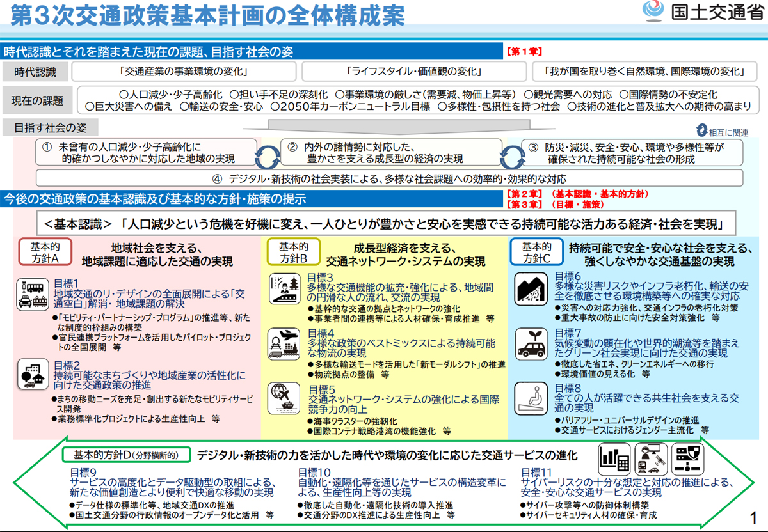Click the 「ライフスタイル・価値観の変化」 box

(x=413, y=71)
